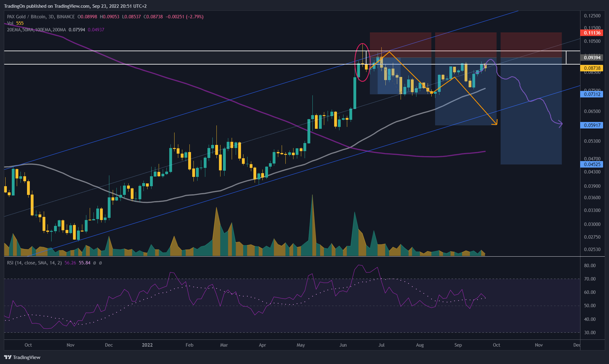The image size is (609, 364).
Task: Click the blue 0.05917 price label
Action: (592, 125)
